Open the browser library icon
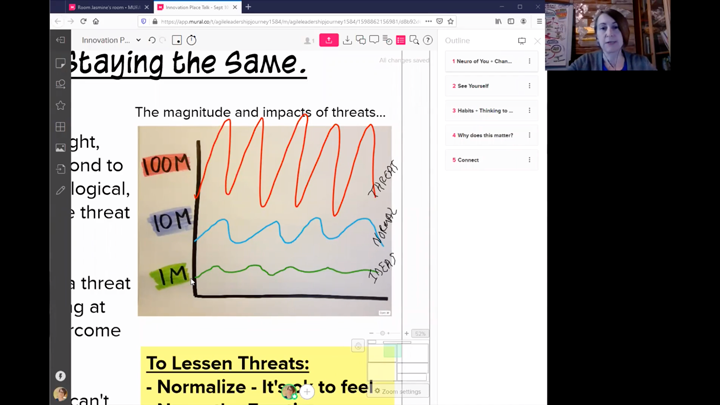 [x=498, y=22]
